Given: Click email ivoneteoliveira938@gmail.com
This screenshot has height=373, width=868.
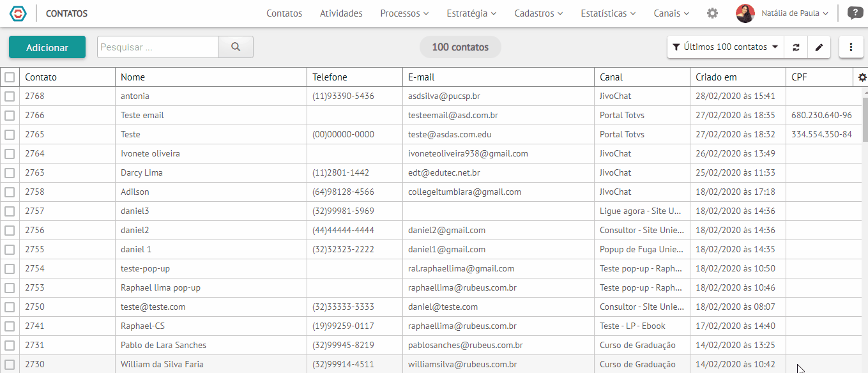Looking at the screenshot, I should coord(468,154).
